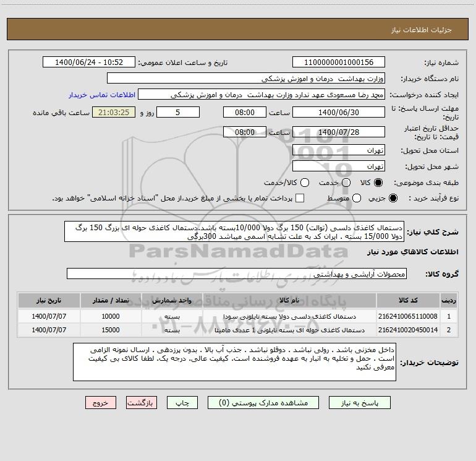
Task: Select the کالا radio button
Action: click(x=378, y=183)
